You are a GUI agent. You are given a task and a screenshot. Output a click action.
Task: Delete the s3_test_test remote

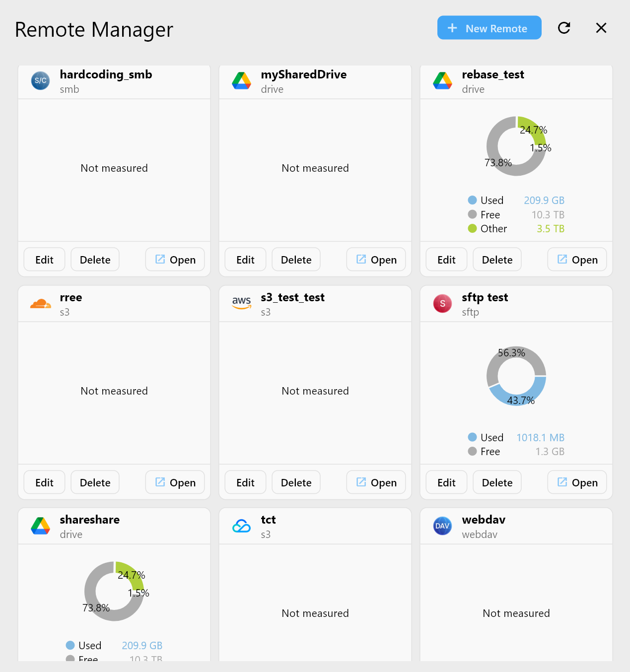pos(296,482)
